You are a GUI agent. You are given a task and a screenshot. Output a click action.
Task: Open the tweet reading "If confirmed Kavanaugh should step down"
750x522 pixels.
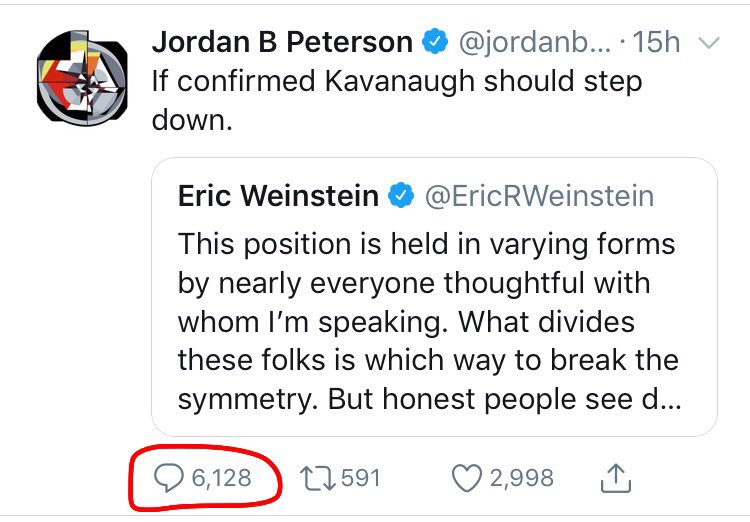pos(397,100)
